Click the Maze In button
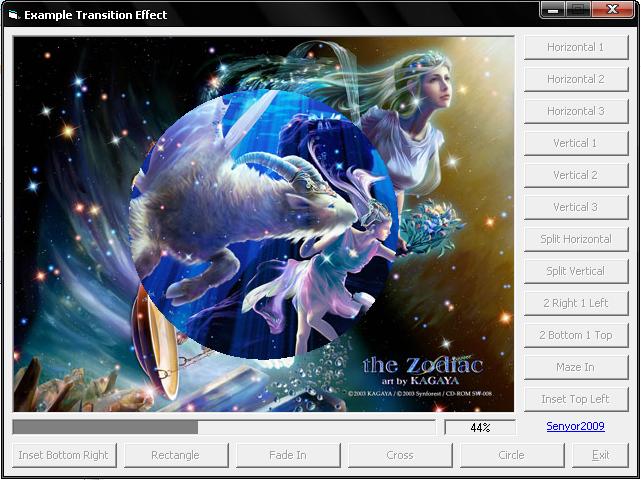Viewport: 641px width, 480px height. pyautogui.click(x=575, y=367)
